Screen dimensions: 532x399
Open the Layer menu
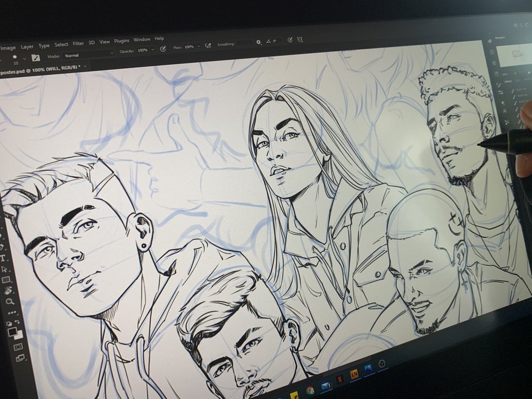[x=27, y=47]
